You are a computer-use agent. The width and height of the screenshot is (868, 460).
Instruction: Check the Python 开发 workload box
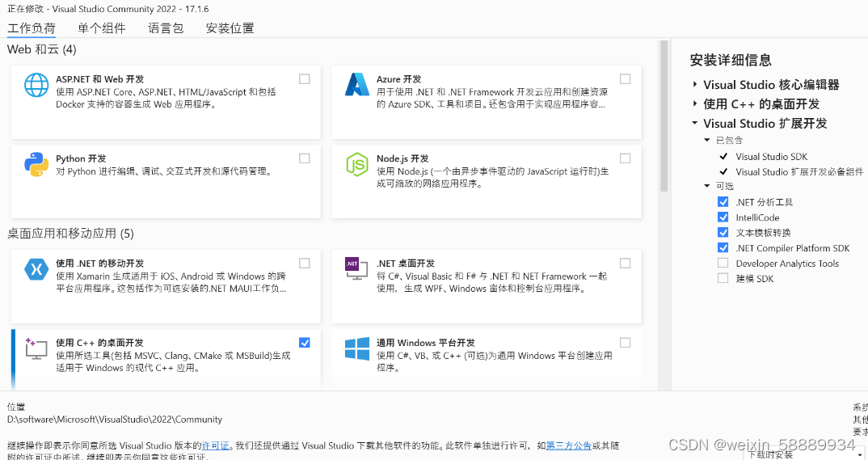(x=305, y=158)
